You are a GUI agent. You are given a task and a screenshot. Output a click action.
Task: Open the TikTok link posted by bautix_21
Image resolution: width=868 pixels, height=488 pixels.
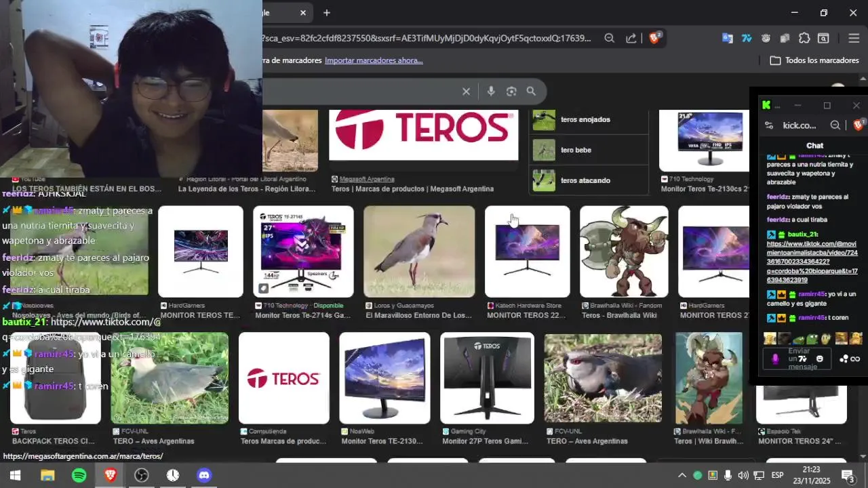point(812,262)
